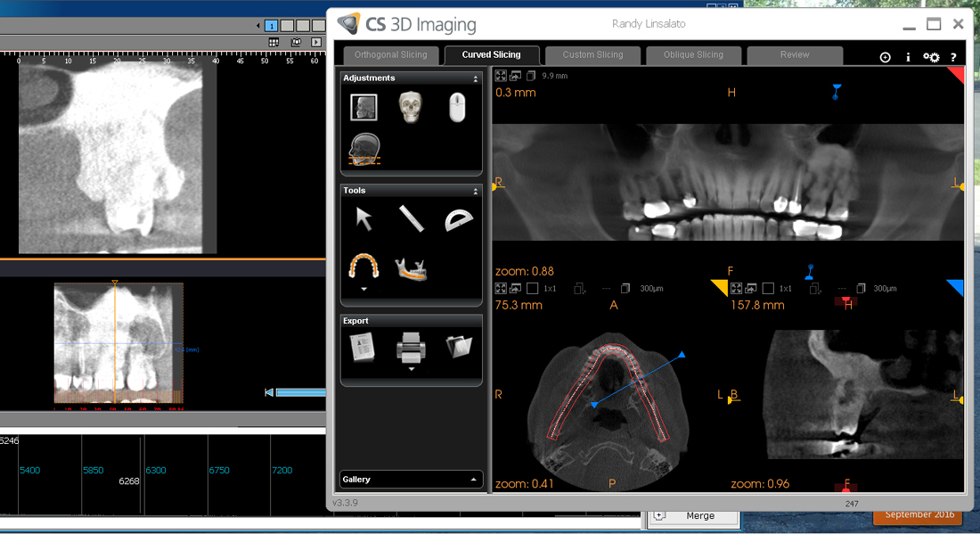Viewport: 980px width, 534px height.
Task: Expand the Gallery panel
Action: (473, 480)
